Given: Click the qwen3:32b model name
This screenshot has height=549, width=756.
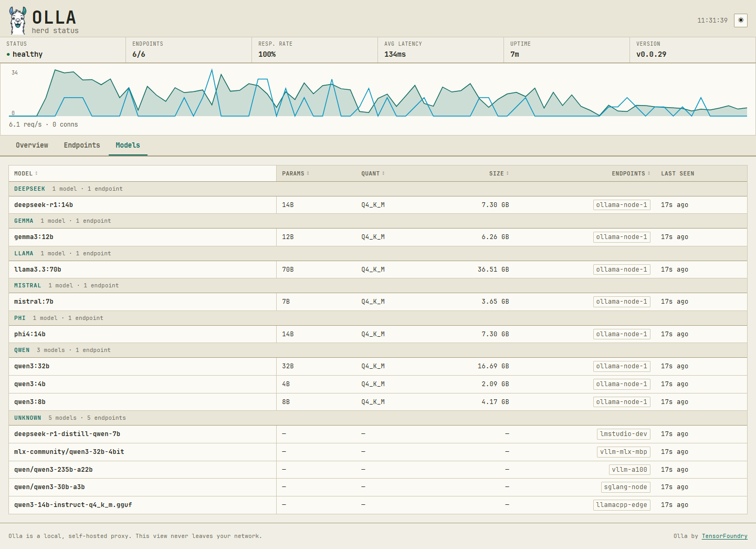Looking at the screenshot, I should coord(32,366).
